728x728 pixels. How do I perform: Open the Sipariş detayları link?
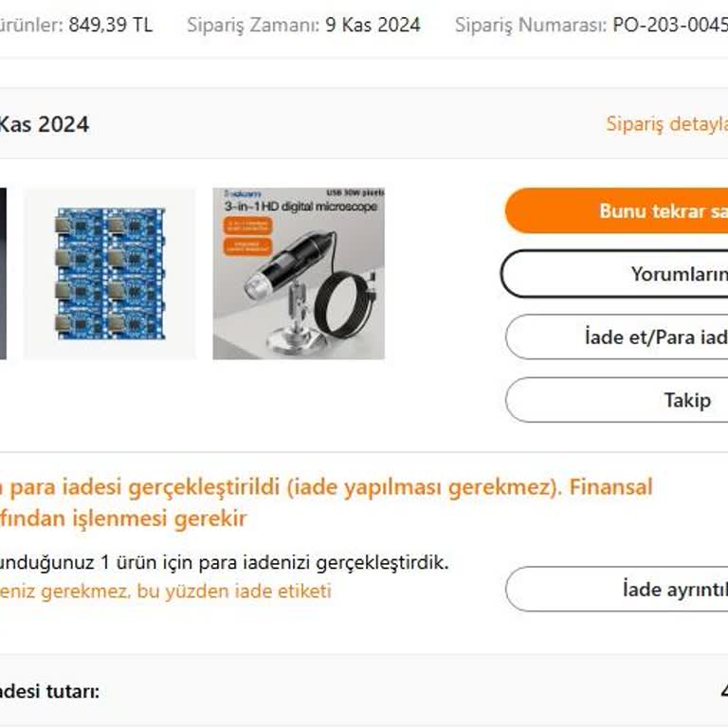(x=666, y=124)
